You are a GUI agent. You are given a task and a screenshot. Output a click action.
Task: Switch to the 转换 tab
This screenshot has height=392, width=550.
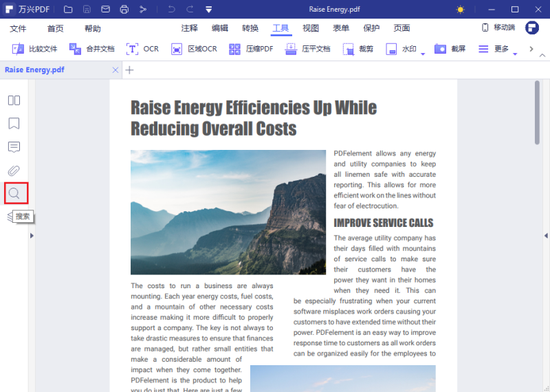pos(250,28)
